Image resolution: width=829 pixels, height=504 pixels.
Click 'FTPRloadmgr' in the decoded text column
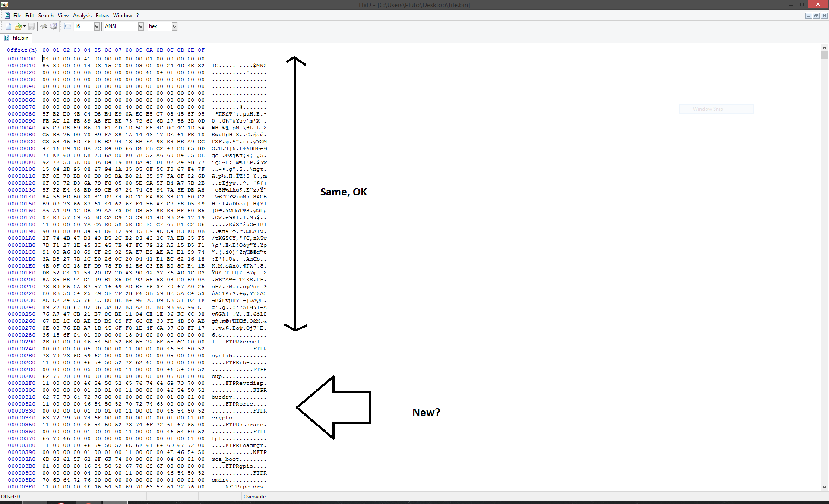click(244, 445)
